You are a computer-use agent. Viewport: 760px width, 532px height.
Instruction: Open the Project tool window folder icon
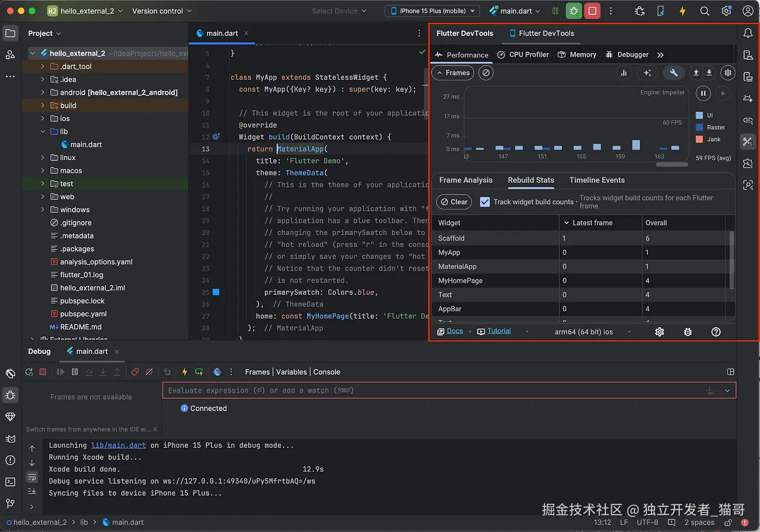point(10,33)
